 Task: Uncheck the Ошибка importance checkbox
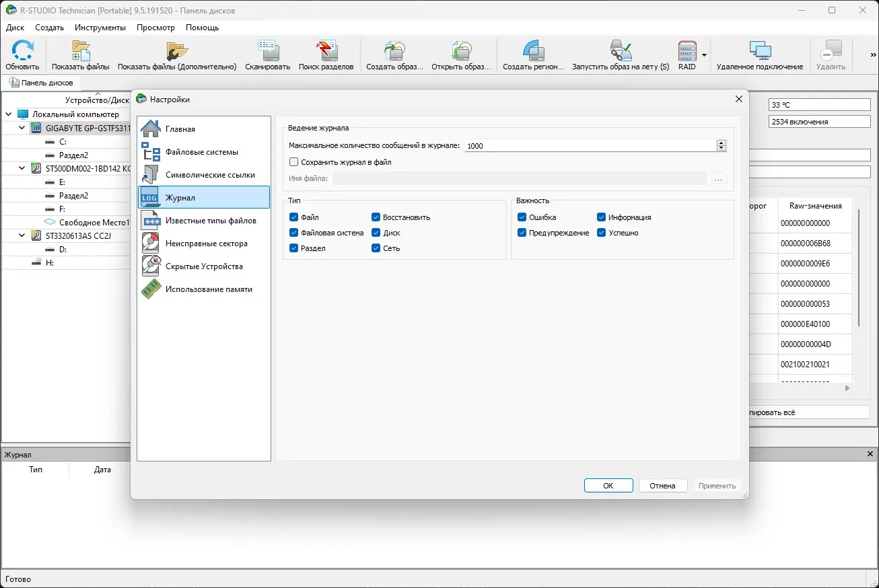[522, 217]
